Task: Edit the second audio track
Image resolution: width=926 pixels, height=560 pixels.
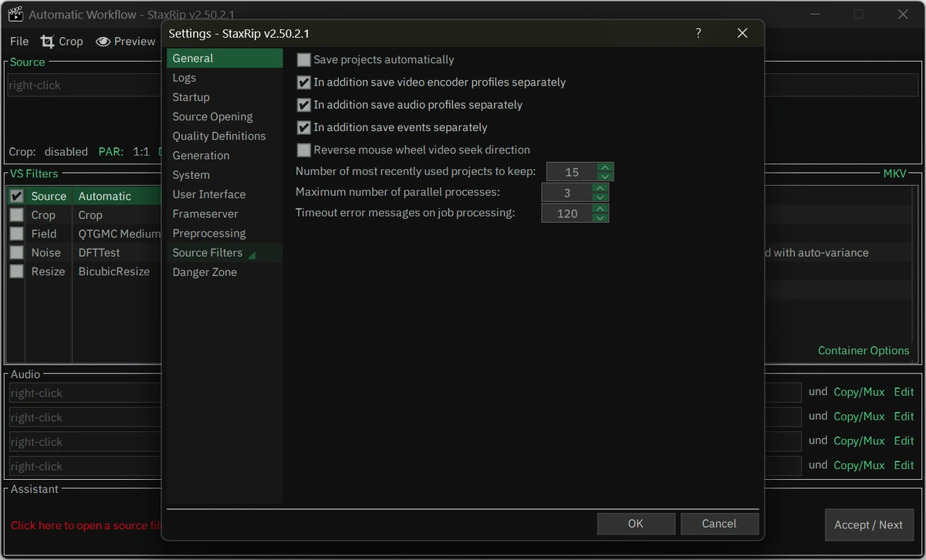Action: (x=904, y=417)
